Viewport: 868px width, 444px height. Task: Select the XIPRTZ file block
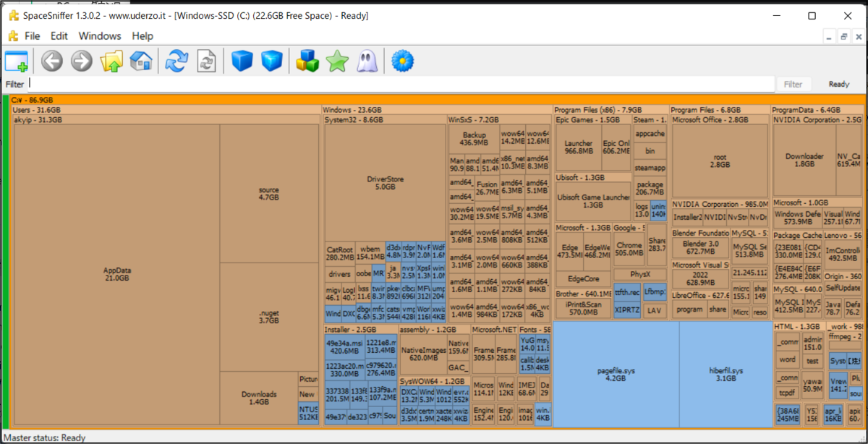point(627,309)
